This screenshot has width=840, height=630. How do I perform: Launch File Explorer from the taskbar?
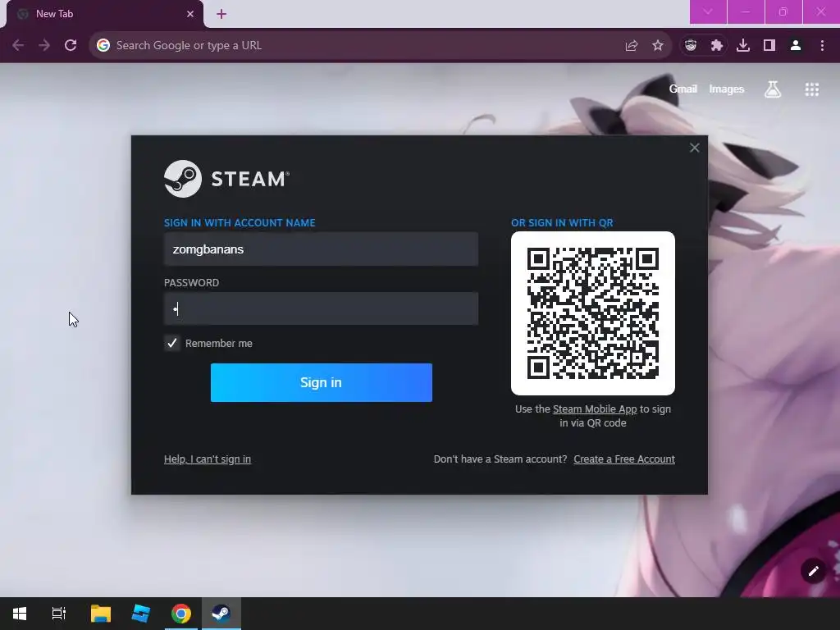101,614
